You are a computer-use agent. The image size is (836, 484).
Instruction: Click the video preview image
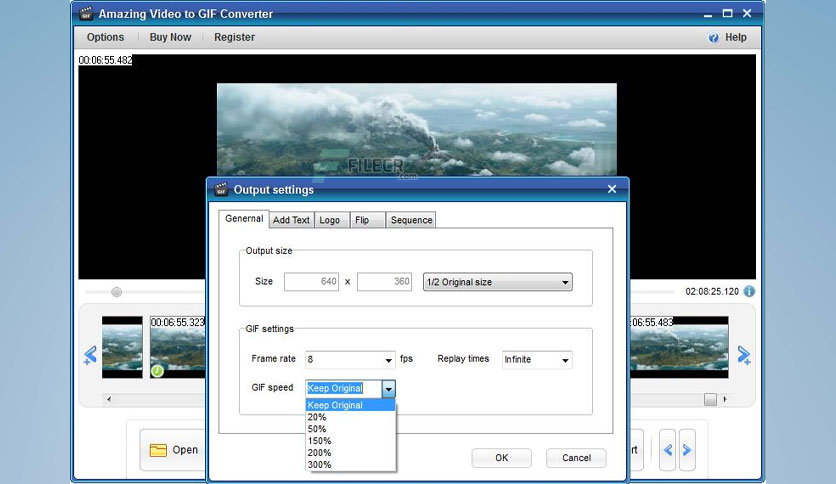click(x=416, y=129)
